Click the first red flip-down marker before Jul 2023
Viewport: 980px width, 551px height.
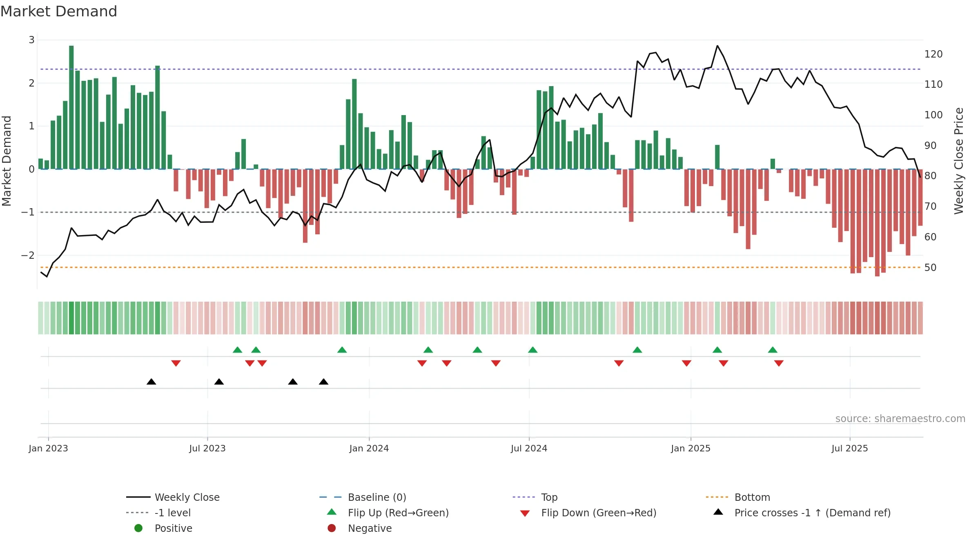pyautogui.click(x=176, y=363)
